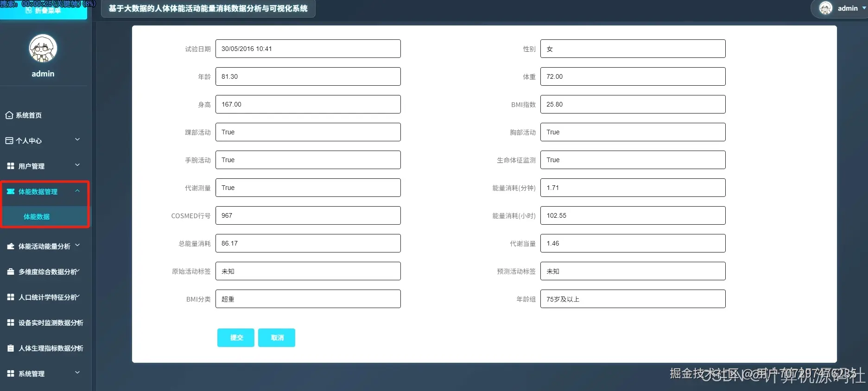Open the admin account dropdown caret
Viewport: 868px width, 391px height.
coord(864,8)
